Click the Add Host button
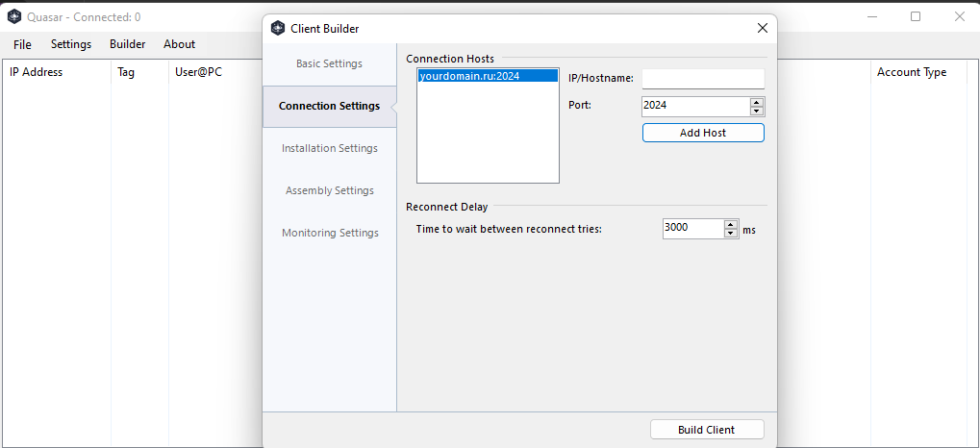The width and height of the screenshot is (980, 448). [x=703, y=133]
